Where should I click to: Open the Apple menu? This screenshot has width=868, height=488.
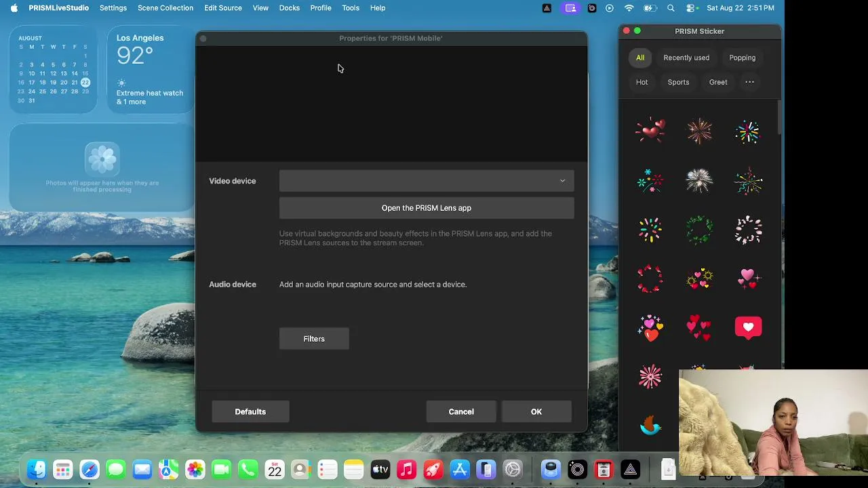[14, 8]
